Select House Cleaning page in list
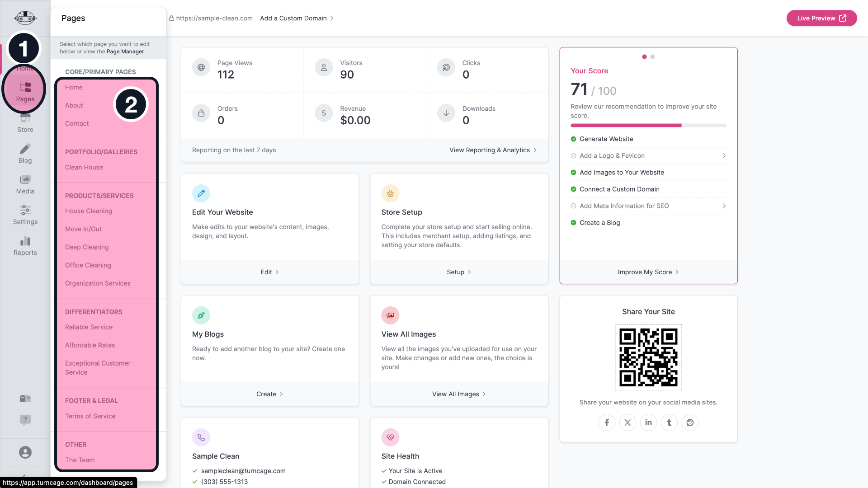868x488 pixels. (x=88, y=211)
